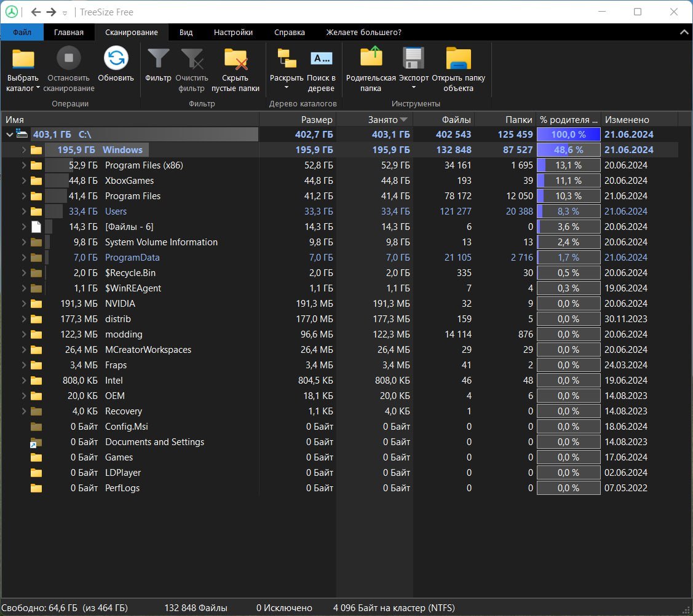Click the Обновить refresh icon

point(116,58)
